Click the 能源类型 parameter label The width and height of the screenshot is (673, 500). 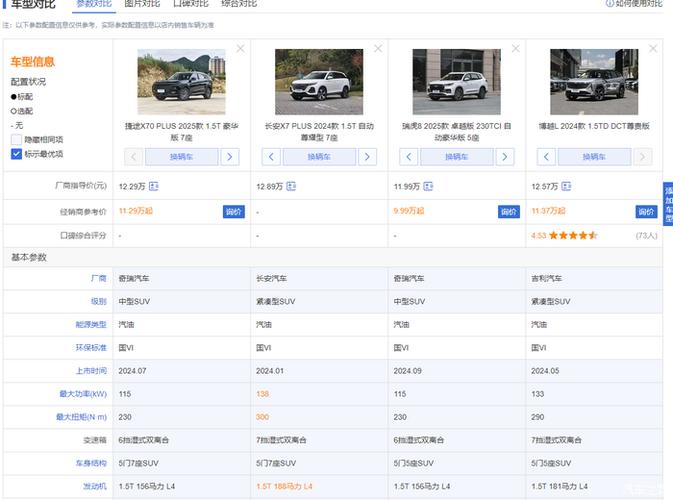(x=91, y=324)
